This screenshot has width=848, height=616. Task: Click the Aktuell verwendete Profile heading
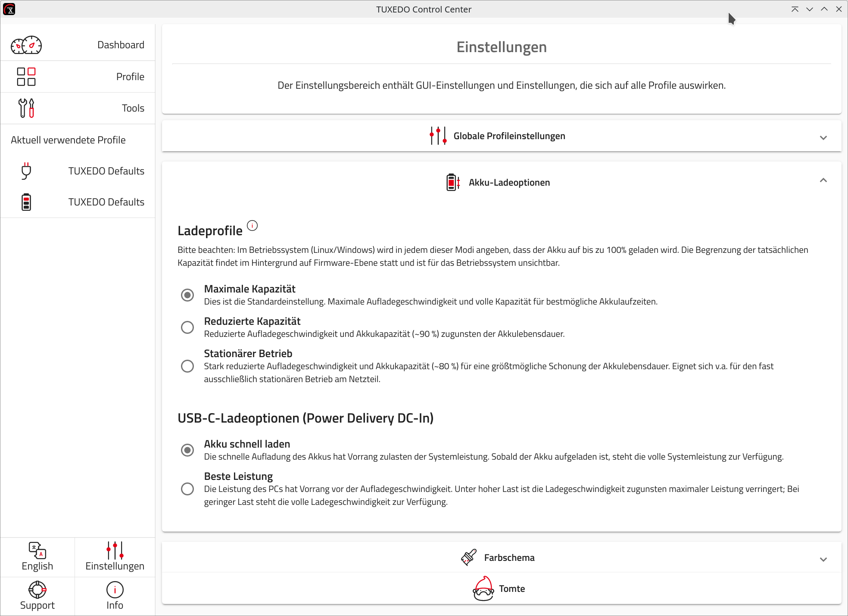coord(68,140)
